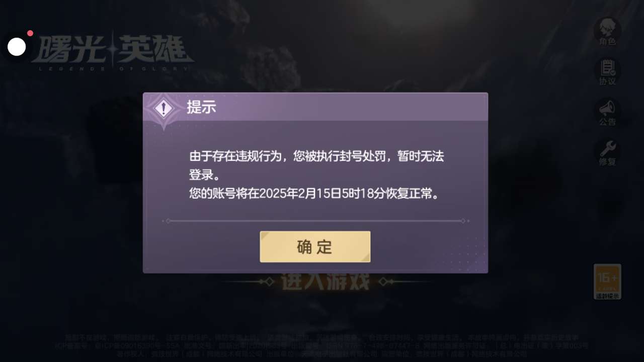644x362 pixels.
Task: Tap the dimmed 进入游戏 enter game button
Action: [326, 282]
